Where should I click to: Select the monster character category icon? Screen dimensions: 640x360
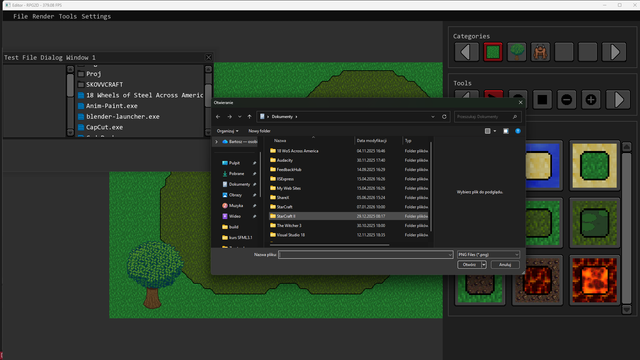[540, 52]
